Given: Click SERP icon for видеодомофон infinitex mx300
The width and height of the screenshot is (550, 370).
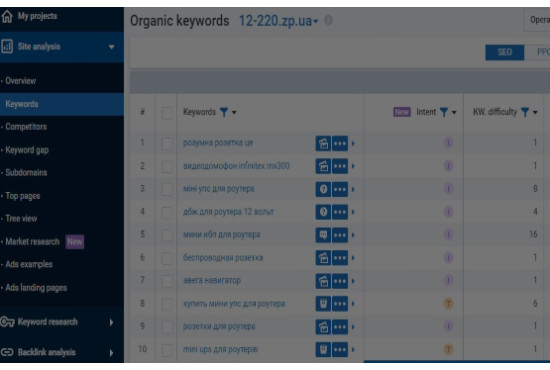Looking at the screenshot, I should point(323,166).
